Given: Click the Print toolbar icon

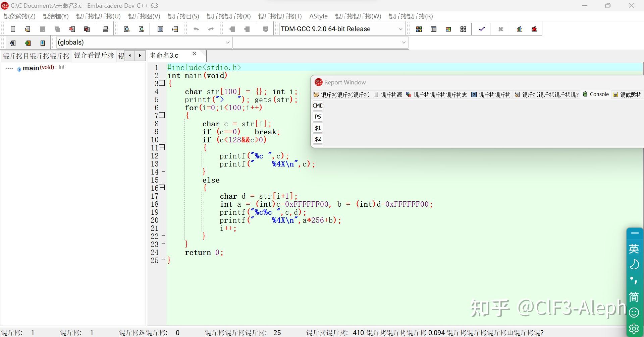Looking at the screenshot, I should pos(106,29).
